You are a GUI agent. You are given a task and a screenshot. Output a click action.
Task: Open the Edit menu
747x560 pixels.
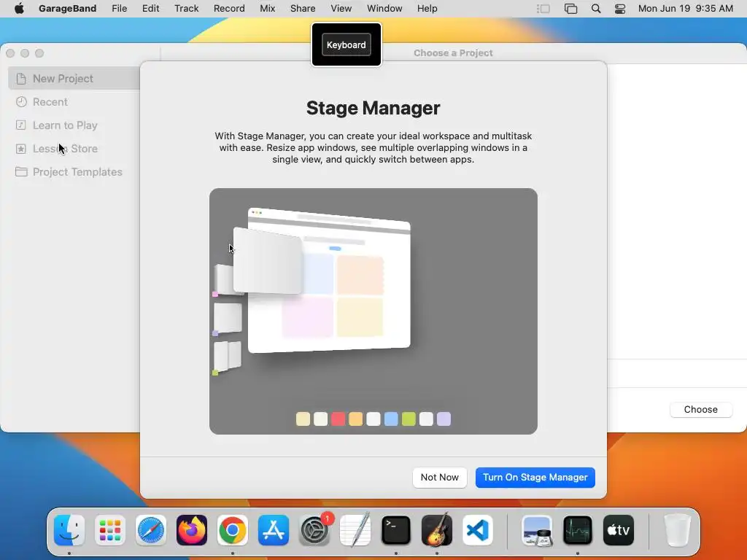pos(150,9)
